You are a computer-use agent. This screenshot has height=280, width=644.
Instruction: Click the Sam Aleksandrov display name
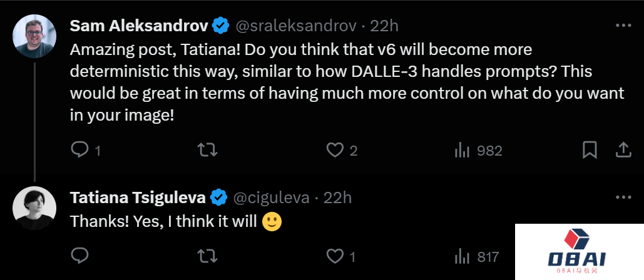click(138, 26)
